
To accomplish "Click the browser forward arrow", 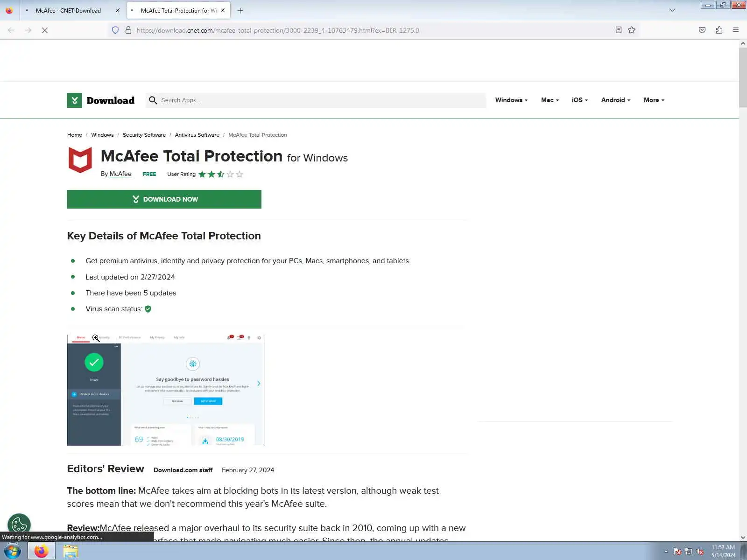I will pos(28,30).
